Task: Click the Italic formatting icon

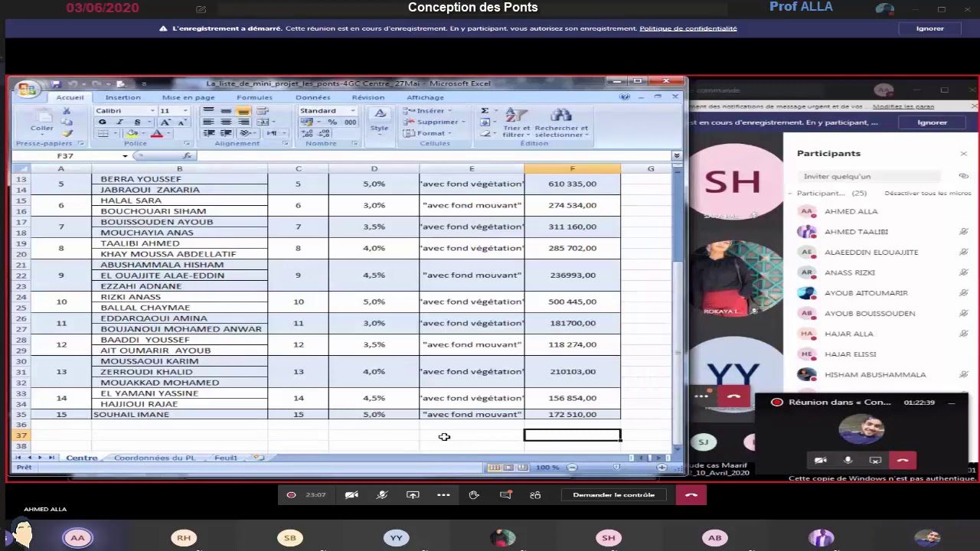Action: click(119, 122)
